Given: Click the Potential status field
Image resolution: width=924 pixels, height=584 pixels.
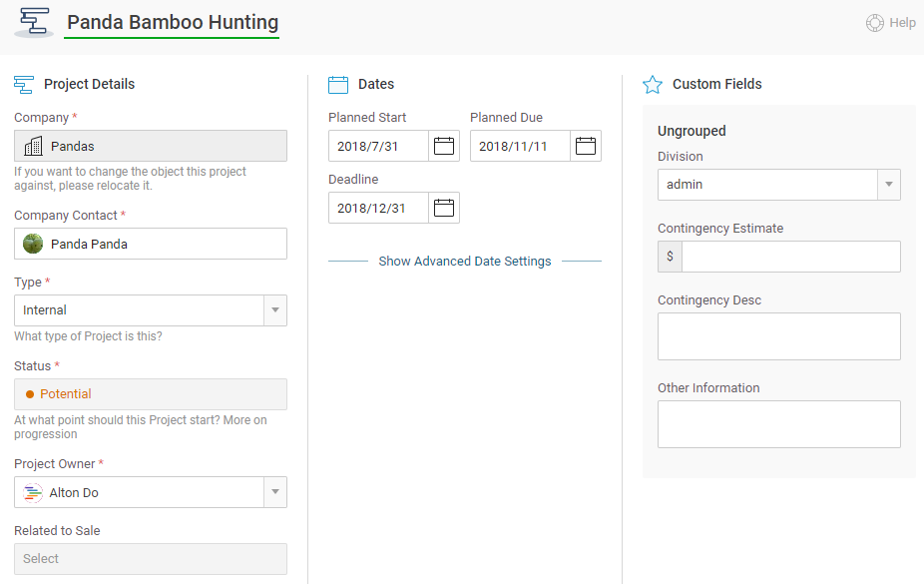Looking at the screenshot, I should coord(151,394).
